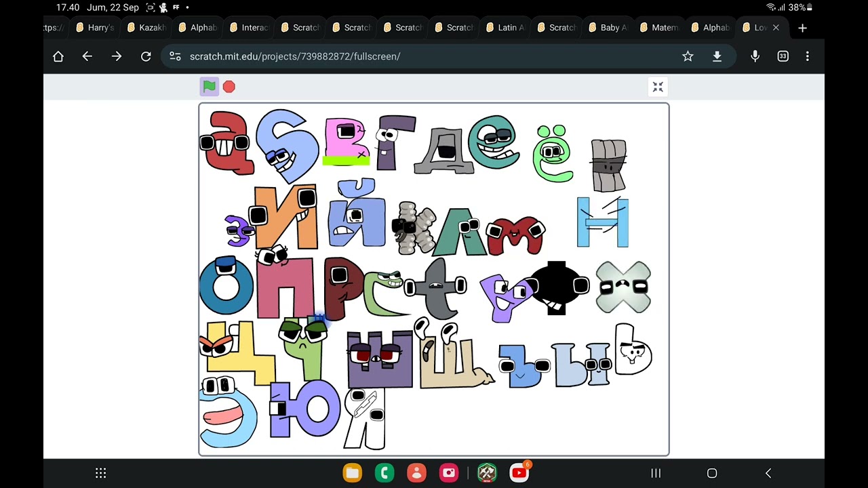Click the blue letter О character
The image size is (868, 488).
226,285
